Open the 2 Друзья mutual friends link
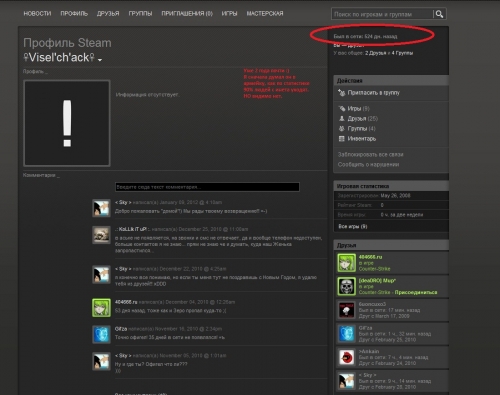The image size is (500, 395). click(x=375, y=53)
